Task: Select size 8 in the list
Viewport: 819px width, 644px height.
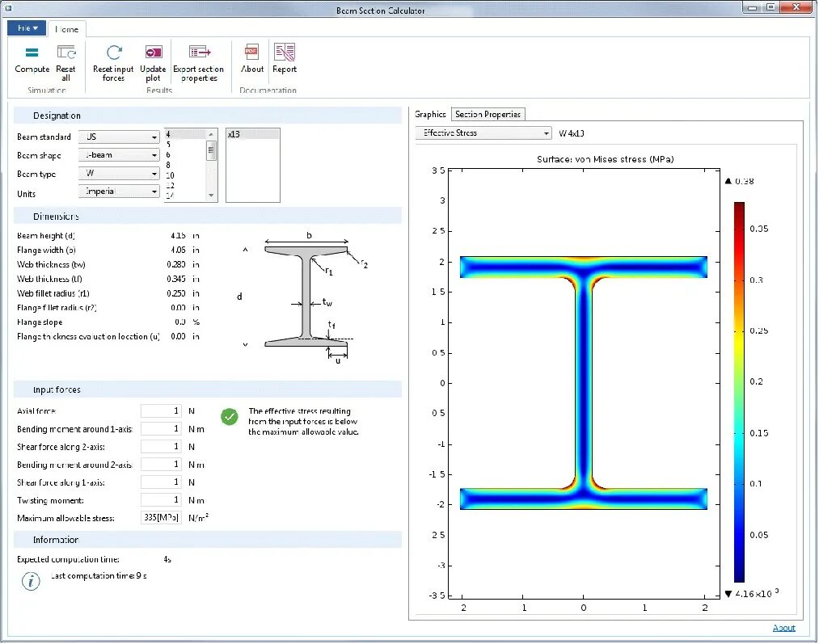Action: (185, 165)
